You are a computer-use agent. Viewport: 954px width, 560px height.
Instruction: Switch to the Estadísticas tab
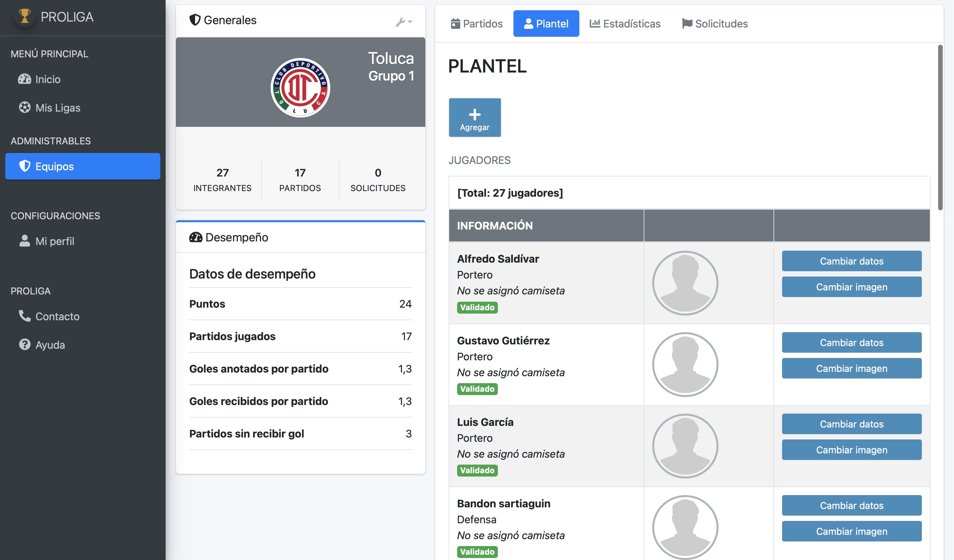click(625, 24)
